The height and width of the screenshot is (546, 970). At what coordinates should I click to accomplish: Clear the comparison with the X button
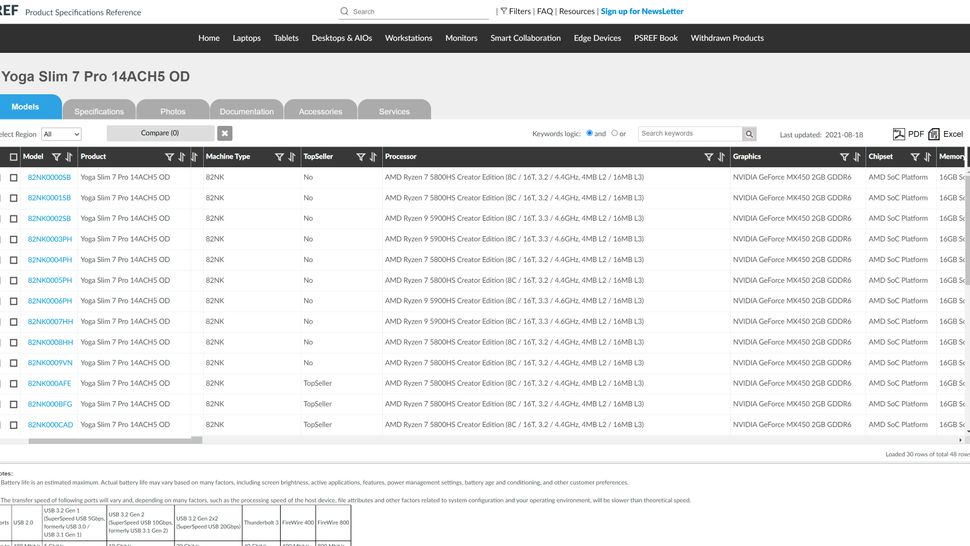coord(225,134)
